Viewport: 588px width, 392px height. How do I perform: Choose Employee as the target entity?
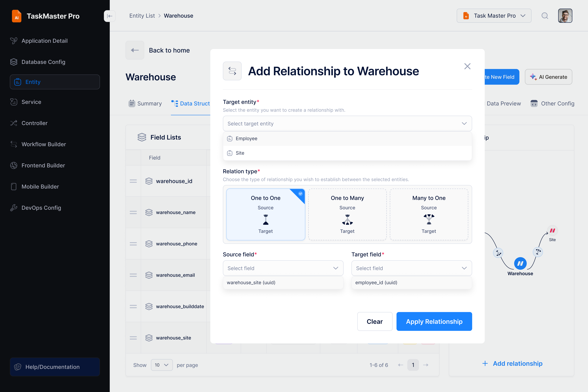click(247, 138)
